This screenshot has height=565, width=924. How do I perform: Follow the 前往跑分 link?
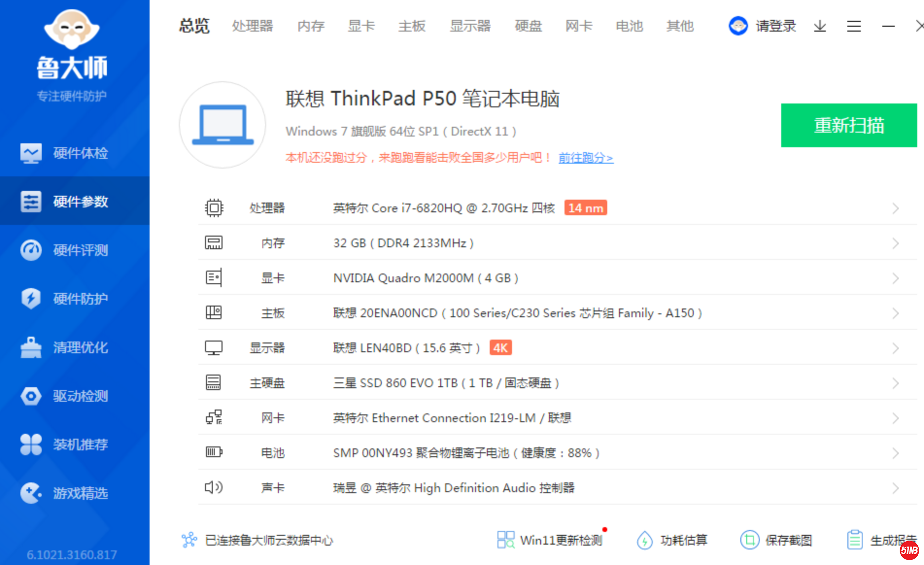(x=585, y=158)
